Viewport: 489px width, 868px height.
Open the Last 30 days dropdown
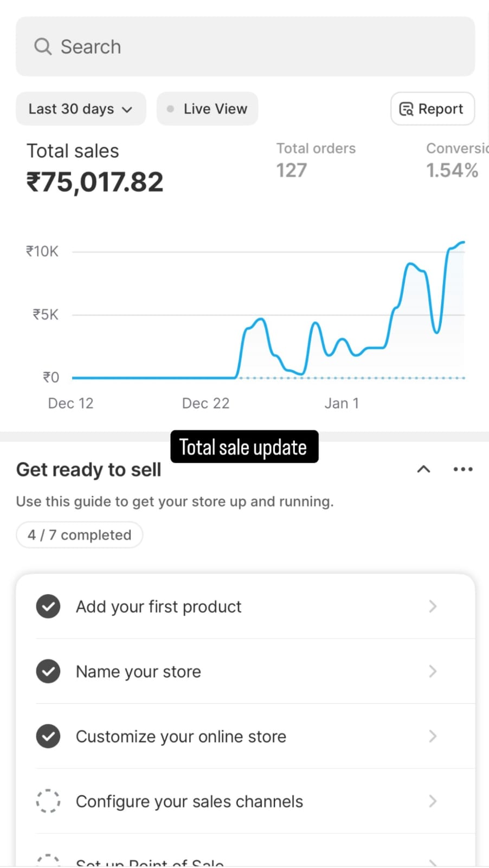81,109
